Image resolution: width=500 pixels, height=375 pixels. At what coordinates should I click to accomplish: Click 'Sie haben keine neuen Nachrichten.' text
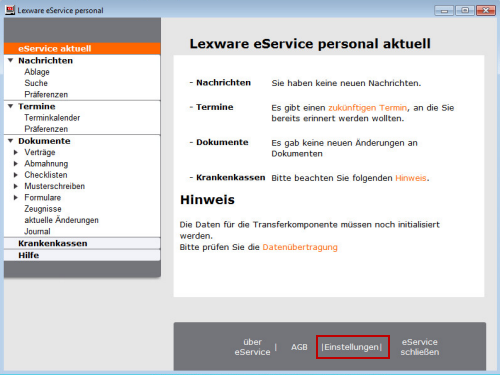point(346,83)
